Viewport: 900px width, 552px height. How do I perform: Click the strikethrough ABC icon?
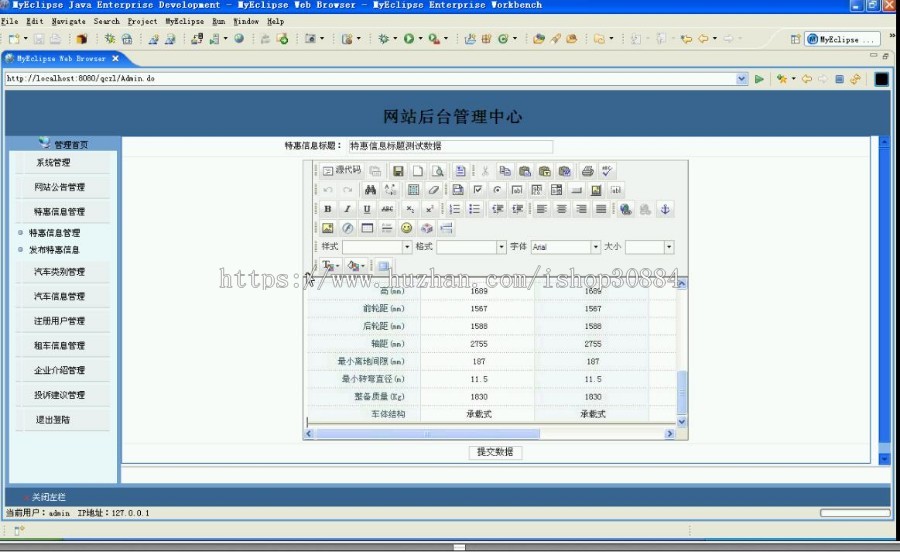pyautogui.click(x=387, y=209)
